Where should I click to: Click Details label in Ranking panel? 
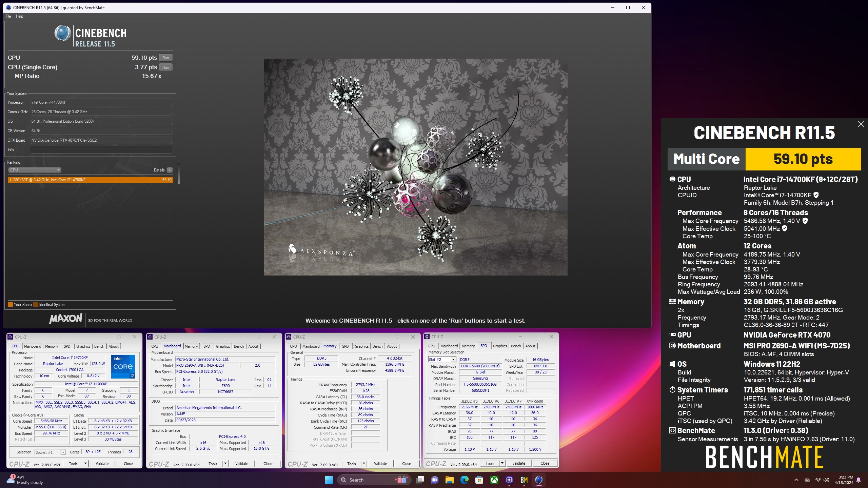tap(159, 170)
